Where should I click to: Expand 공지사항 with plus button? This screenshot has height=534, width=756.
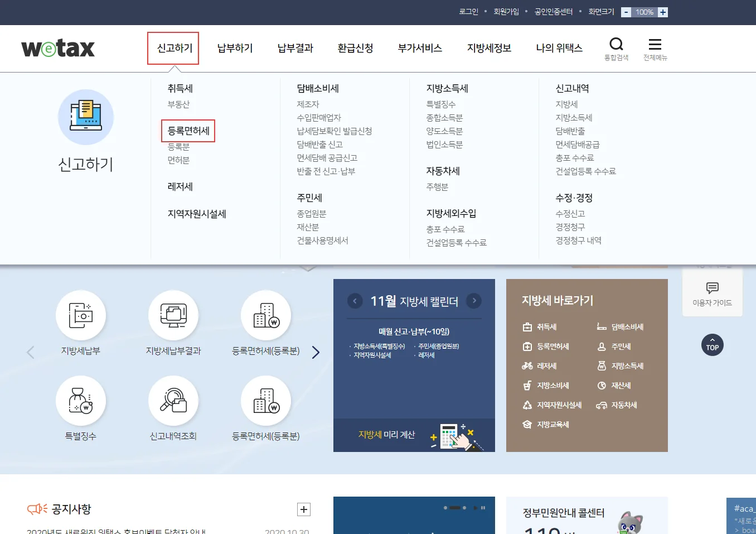(x=304, y=509)
